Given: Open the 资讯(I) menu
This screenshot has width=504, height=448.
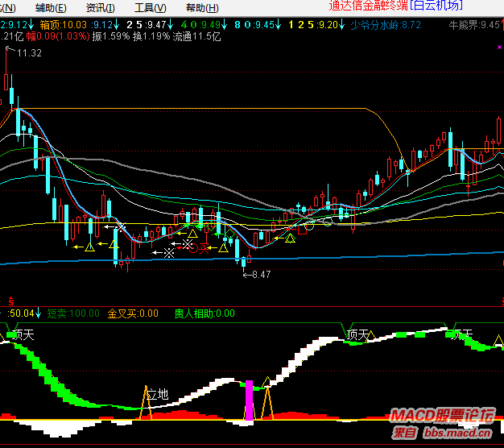Looking at the screenshot, I should pyautogui.click(x=101, y=8).
